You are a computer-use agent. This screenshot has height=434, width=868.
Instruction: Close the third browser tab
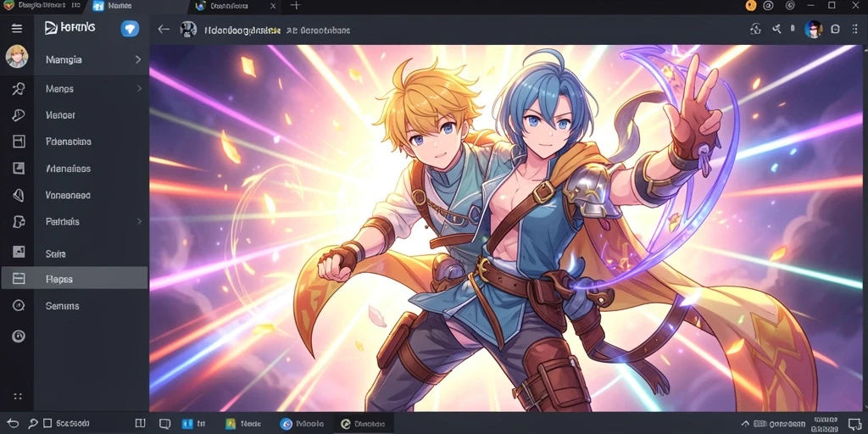pyautogui.click(x=273, y=6)
